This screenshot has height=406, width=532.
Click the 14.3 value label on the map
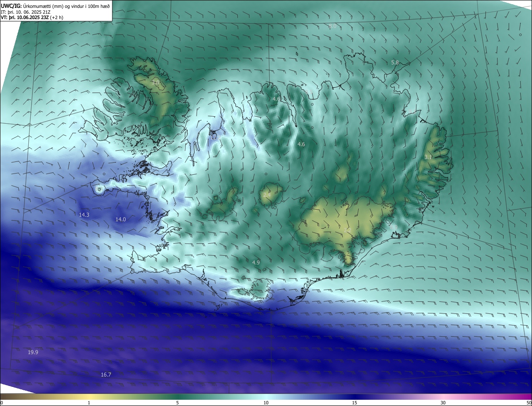tap(84, 215)
